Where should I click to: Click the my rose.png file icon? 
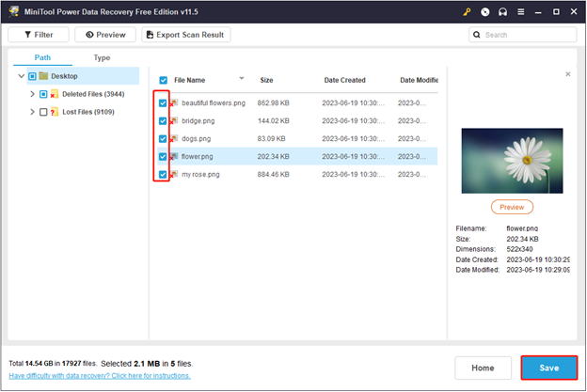tap(174, 174)
